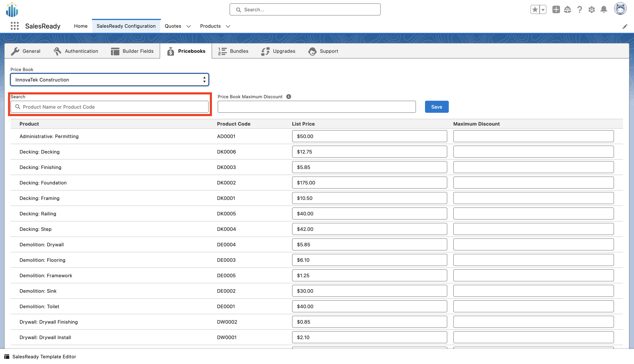The width and height of the screenshot is (634, 364).
Task: Expand the Quotes tab dropdown chevron
Action: pos(189,26)
